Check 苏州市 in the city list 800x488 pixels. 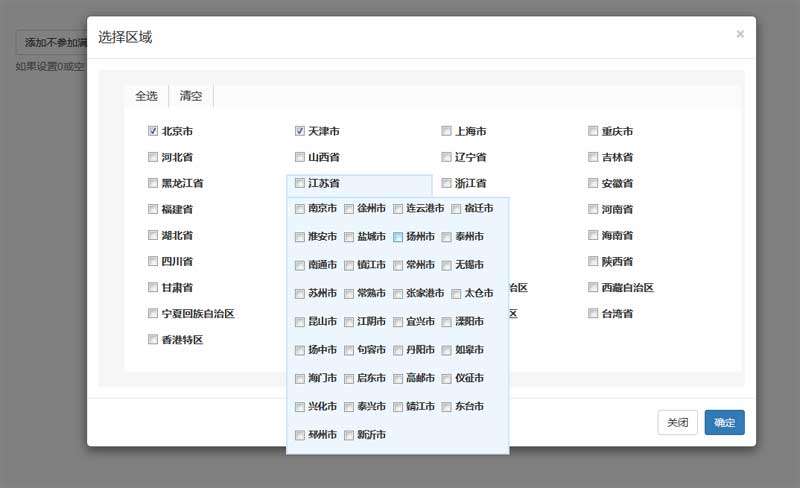(x=300, y=294)
